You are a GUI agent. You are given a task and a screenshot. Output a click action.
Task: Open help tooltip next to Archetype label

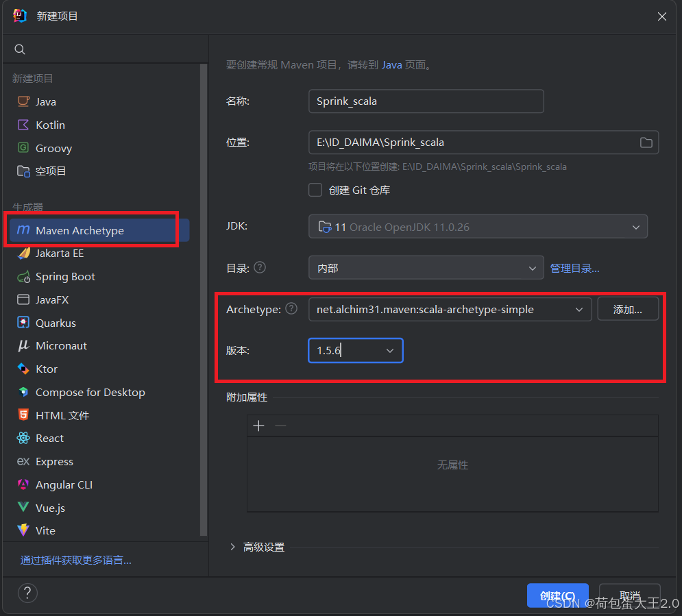tap(291, 308)
